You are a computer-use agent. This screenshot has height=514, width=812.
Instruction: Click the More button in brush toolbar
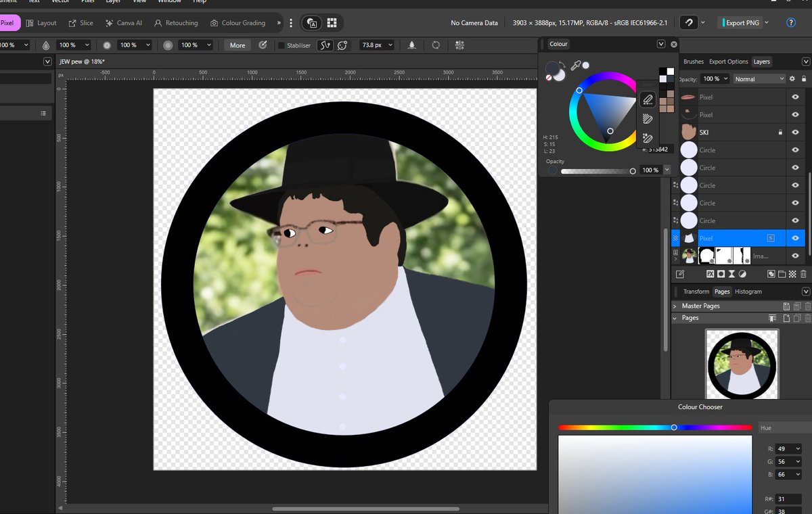(238, 45)
